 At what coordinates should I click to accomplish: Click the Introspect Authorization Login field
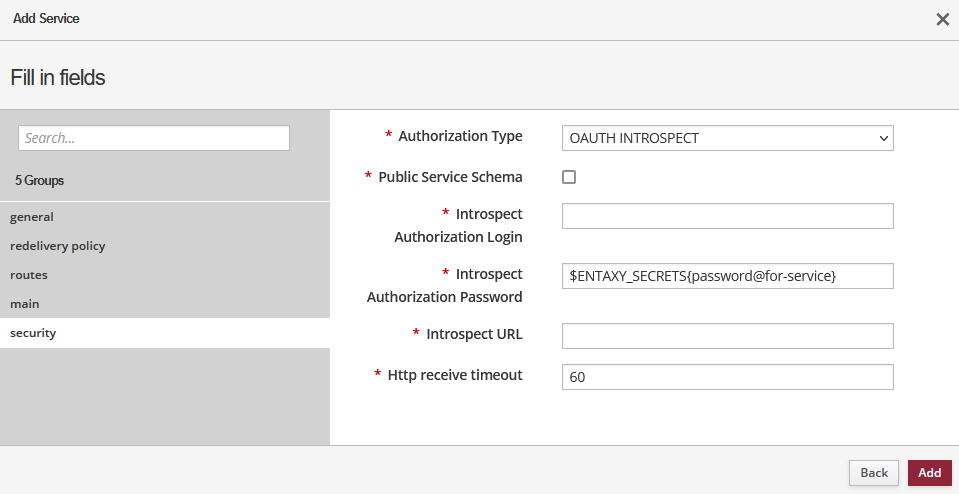click(727, 216)
